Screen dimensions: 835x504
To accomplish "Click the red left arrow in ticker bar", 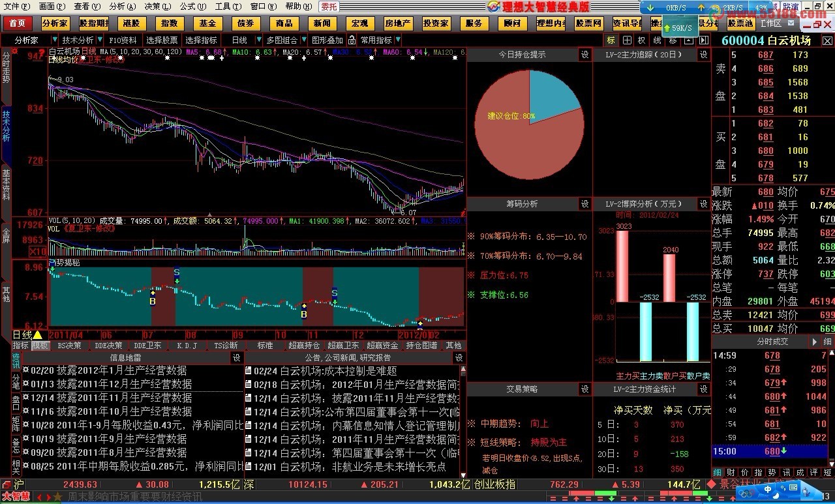I will [38, 497].
